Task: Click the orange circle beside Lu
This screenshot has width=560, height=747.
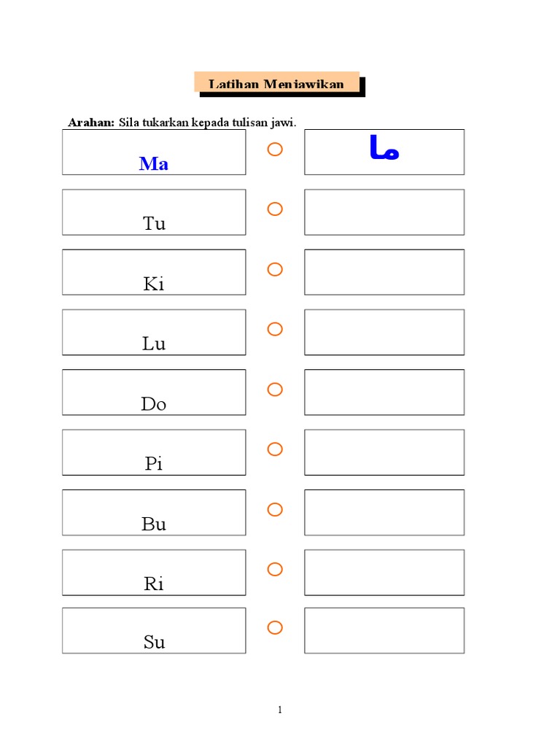Action: (x=274, y=330)
